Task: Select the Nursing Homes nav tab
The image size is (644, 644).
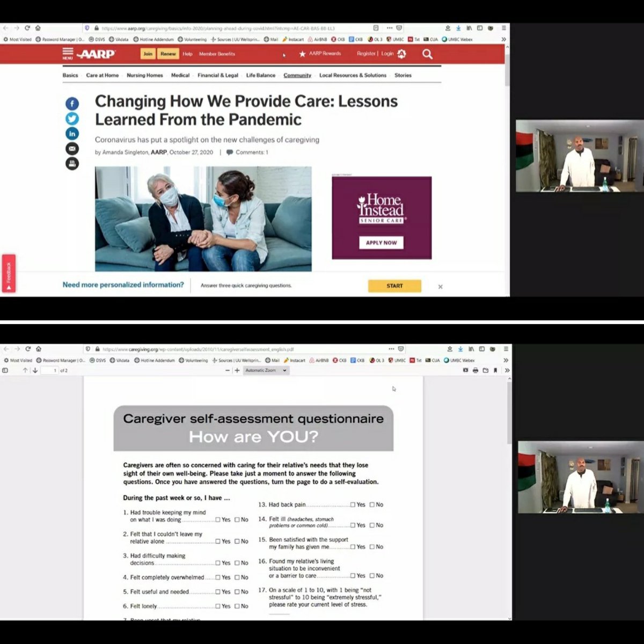Action: pyautogui.click(x=145, y=76)
